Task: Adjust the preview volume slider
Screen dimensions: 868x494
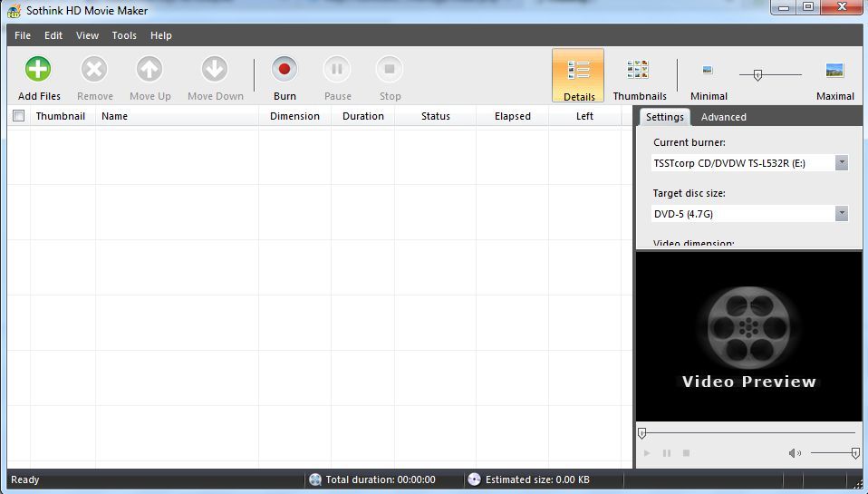Action: click(x=855, y=453)
